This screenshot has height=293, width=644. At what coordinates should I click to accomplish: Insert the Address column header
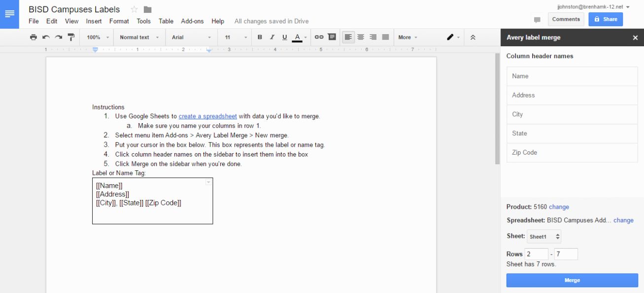pos(572,96)
